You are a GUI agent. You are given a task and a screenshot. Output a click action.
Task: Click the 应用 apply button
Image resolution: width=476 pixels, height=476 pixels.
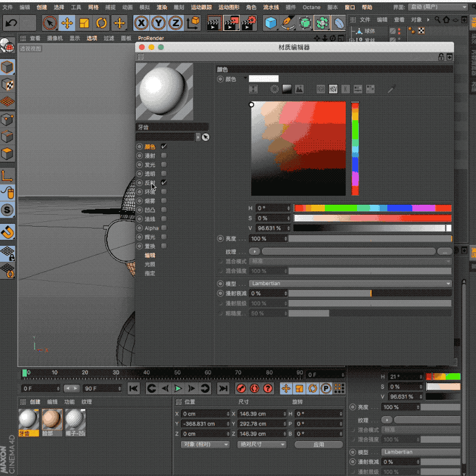pos(318,444)
